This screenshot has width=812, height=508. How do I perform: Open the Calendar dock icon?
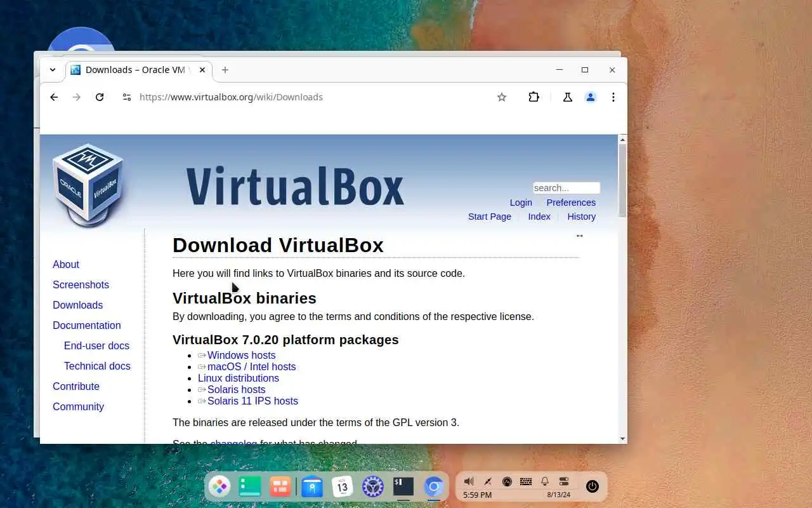point(343,486)
